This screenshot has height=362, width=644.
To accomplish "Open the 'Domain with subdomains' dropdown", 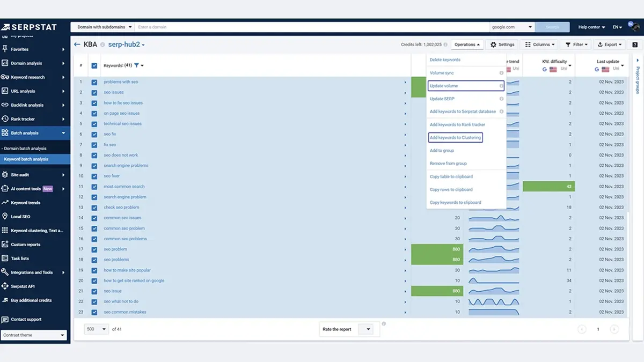I will point(105,27).
